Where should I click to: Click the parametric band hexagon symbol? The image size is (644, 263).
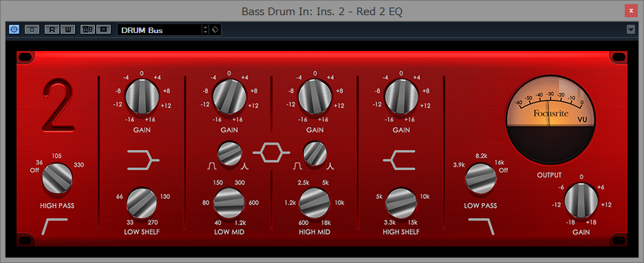(272, 153)
